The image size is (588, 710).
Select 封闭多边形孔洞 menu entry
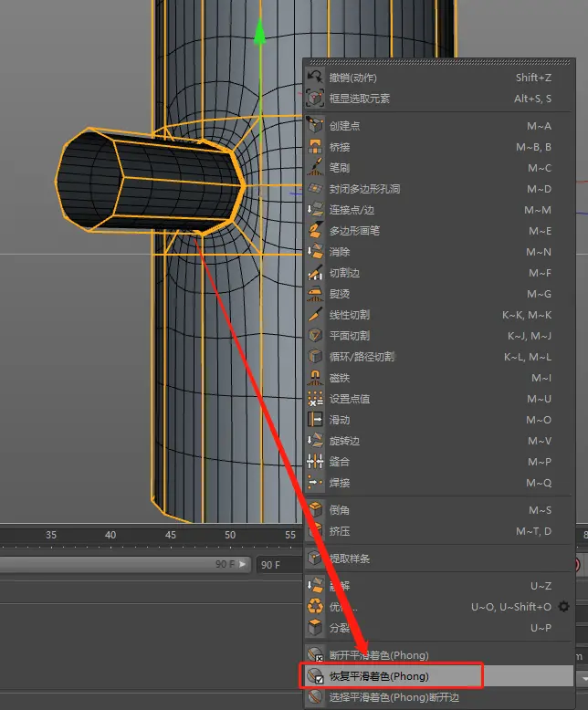click(x=364, y=189)
